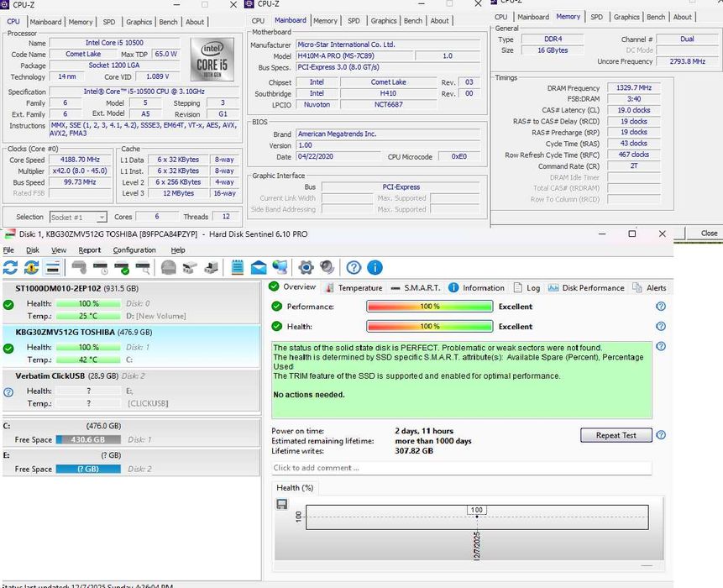
Task: Open the Socket #1 selection dropdown in CPU-Z
Action: point(78,217)
